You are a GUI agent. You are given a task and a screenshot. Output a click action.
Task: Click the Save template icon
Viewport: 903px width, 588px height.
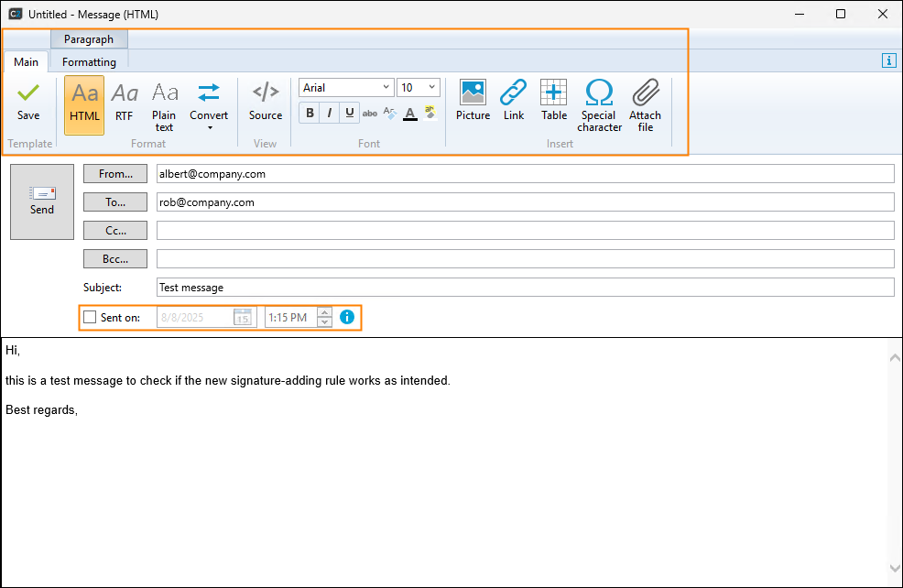28,101
